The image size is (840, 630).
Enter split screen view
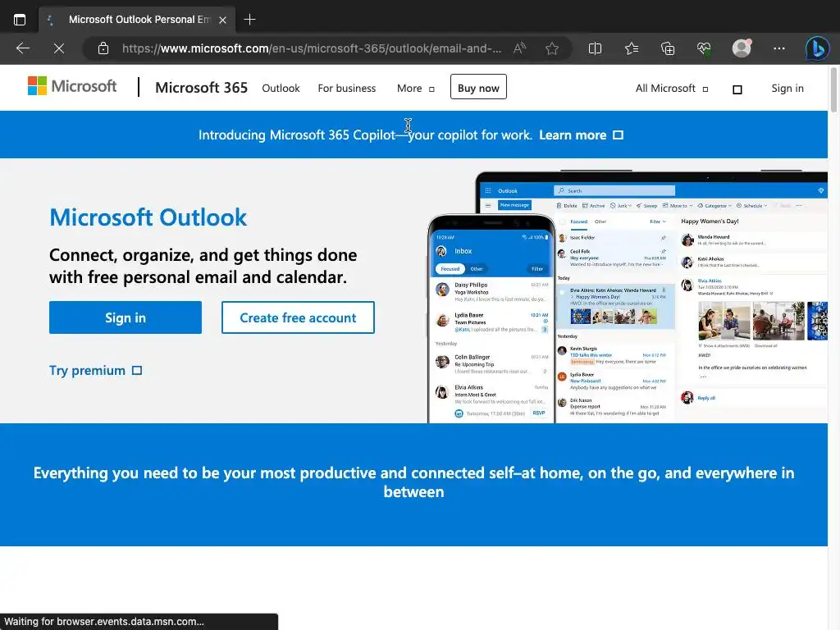595,48
